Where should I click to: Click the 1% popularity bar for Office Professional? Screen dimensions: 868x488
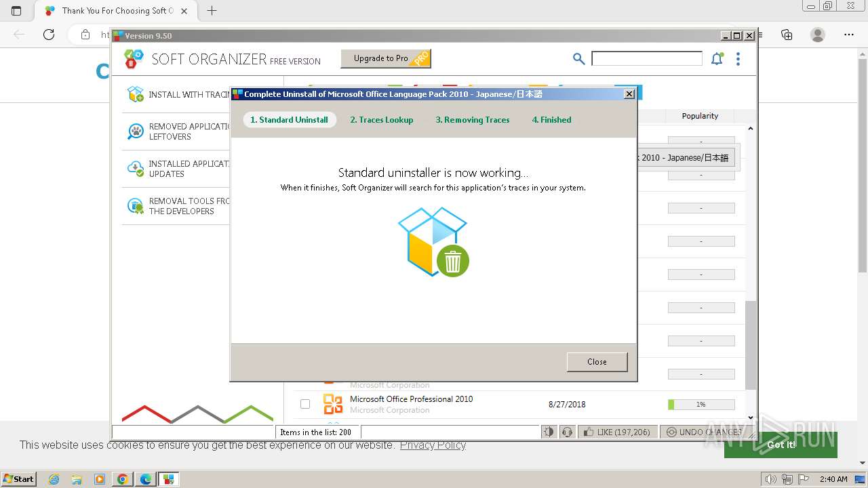click(x=701, y=405)
